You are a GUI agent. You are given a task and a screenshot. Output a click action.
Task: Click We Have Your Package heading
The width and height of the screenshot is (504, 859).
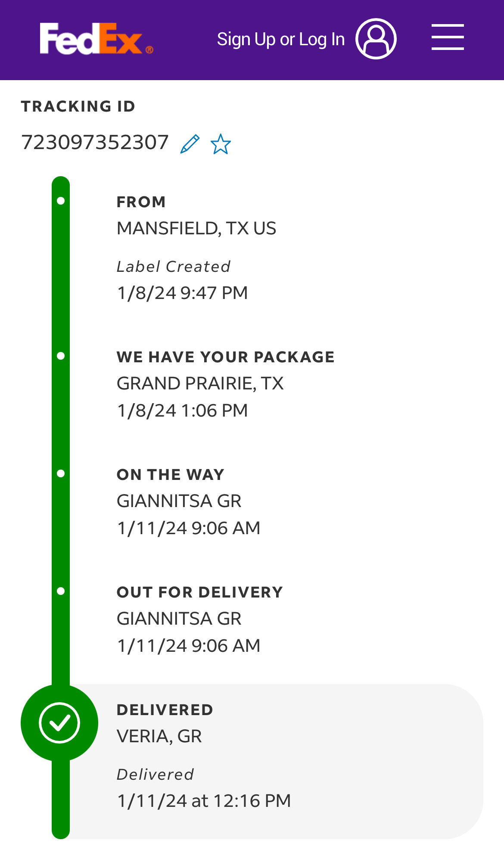(225, 357)
